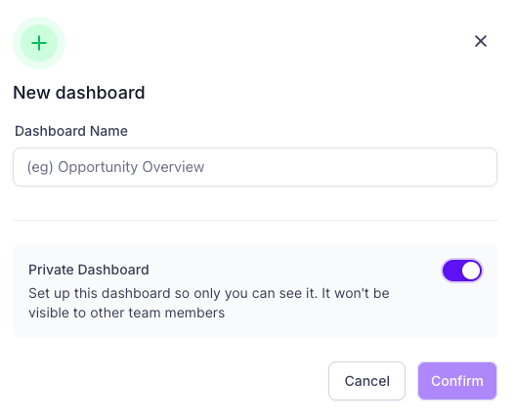The height and width of the screenshot is (420, 515).
Task: Click the green plus icon
Action: (x=39, y=43)
